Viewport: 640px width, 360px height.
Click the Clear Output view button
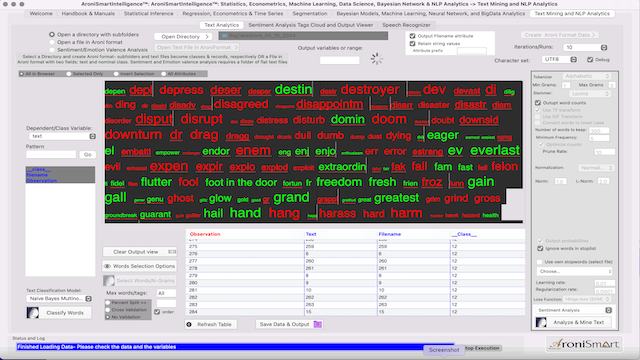(x=140, y=252)
